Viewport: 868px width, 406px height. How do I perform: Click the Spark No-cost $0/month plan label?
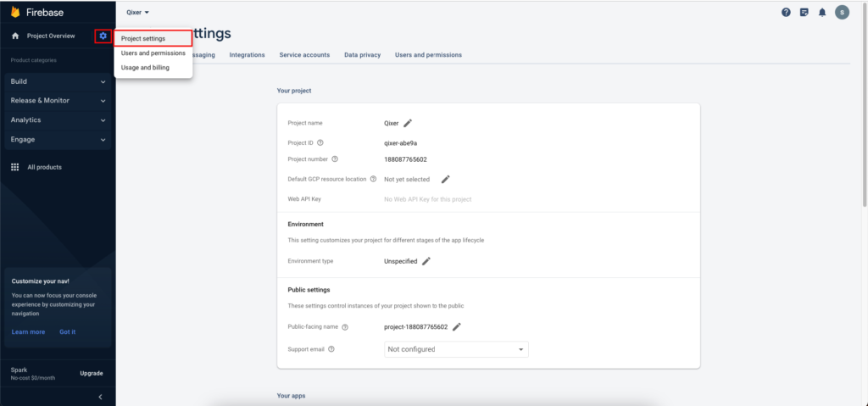33,373
